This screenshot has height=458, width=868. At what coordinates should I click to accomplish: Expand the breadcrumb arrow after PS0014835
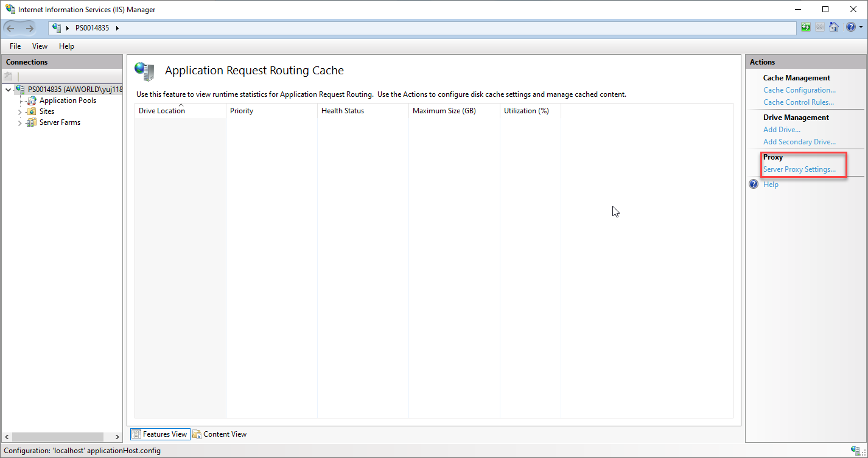117,28
